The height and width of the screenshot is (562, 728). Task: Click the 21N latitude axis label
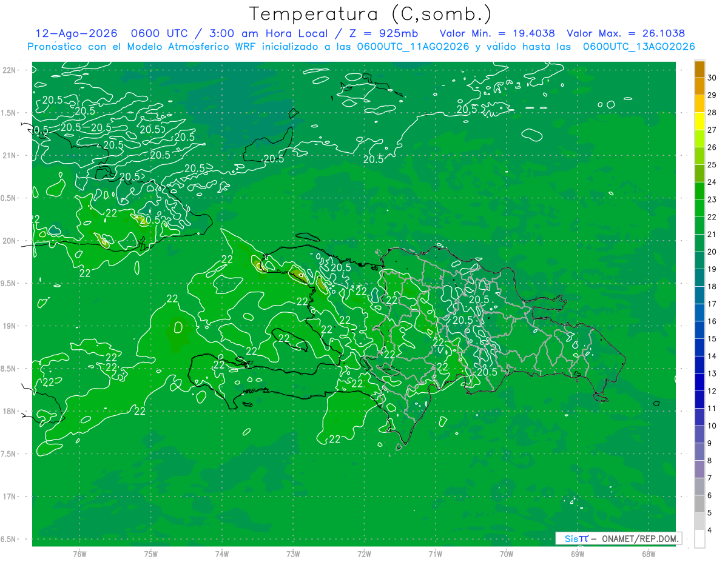(8, 156)
